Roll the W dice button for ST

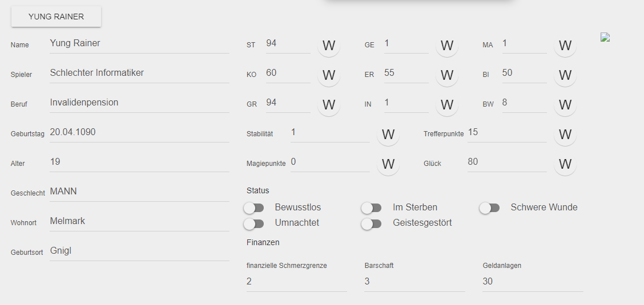(x=329, y=46)
